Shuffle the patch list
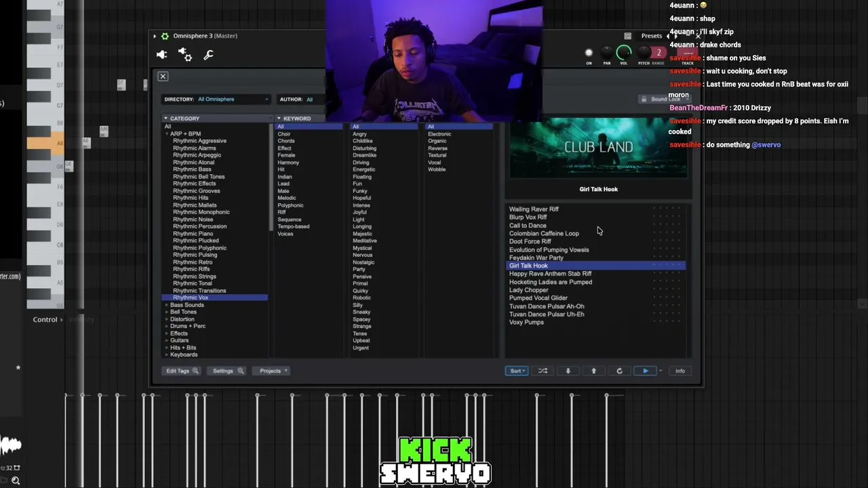The height and width of the screenshot is (488, 868). click(x=542, y=371)
